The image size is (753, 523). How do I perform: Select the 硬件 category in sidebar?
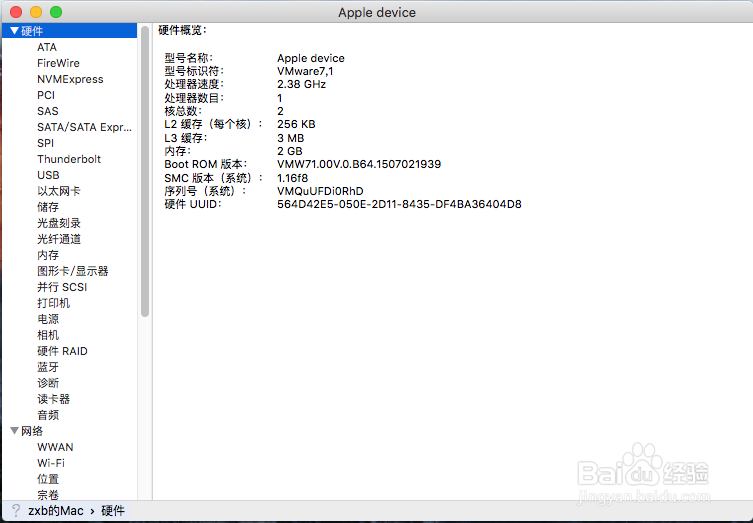coord(69,31)
